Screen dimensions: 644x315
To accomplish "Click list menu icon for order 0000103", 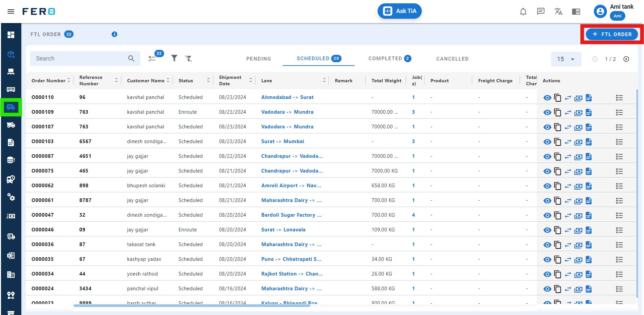I will (619, 142).
